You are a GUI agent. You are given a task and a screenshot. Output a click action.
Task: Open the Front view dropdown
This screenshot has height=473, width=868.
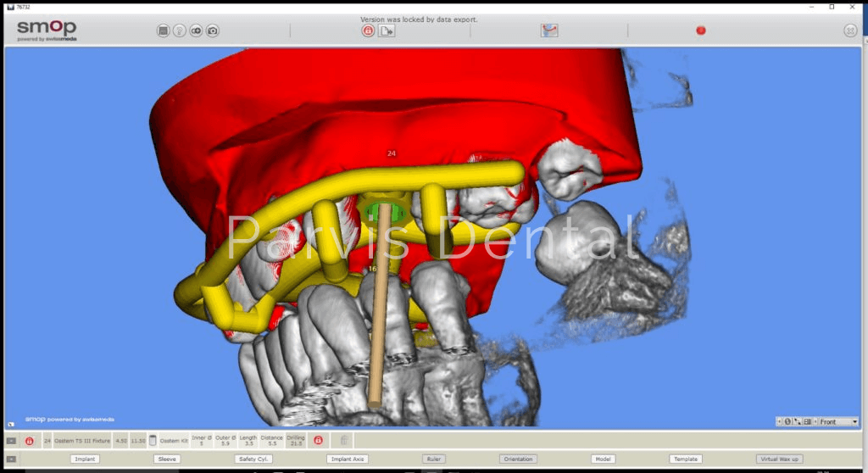tap(838, 421)
